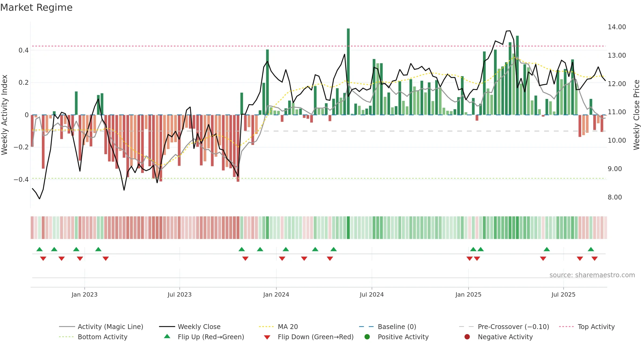Click the Jan 2024 x-axis label
Screen dimensions: 644x362
click(x=276, y=295)
